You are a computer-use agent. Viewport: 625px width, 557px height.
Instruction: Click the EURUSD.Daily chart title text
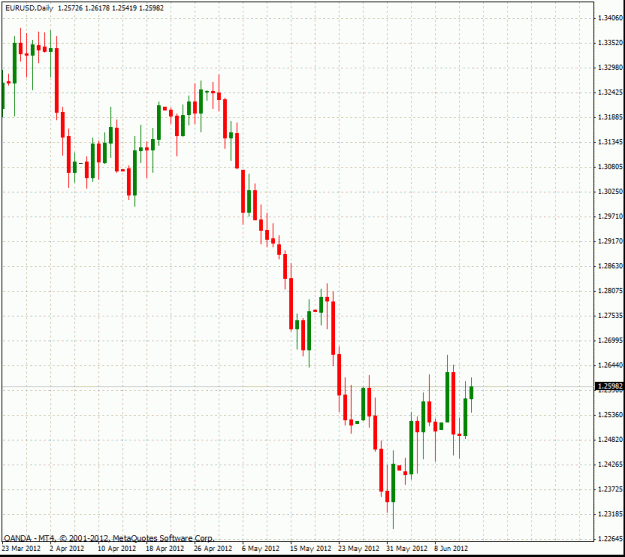coord(29,8)
